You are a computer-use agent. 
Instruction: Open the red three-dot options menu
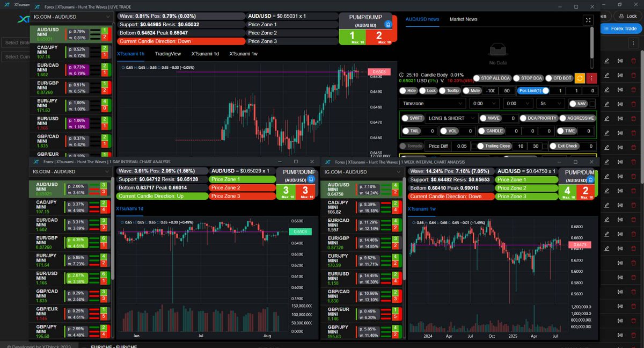(591, 78)
